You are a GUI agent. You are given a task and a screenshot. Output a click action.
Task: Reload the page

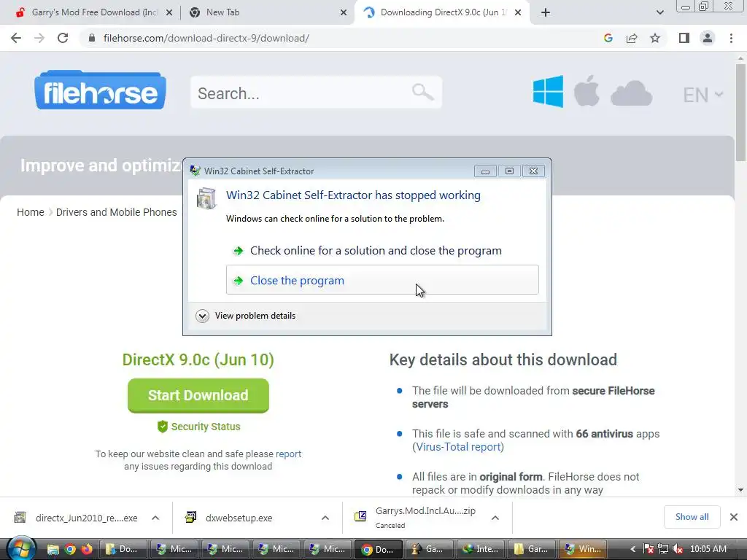(63, 38)
